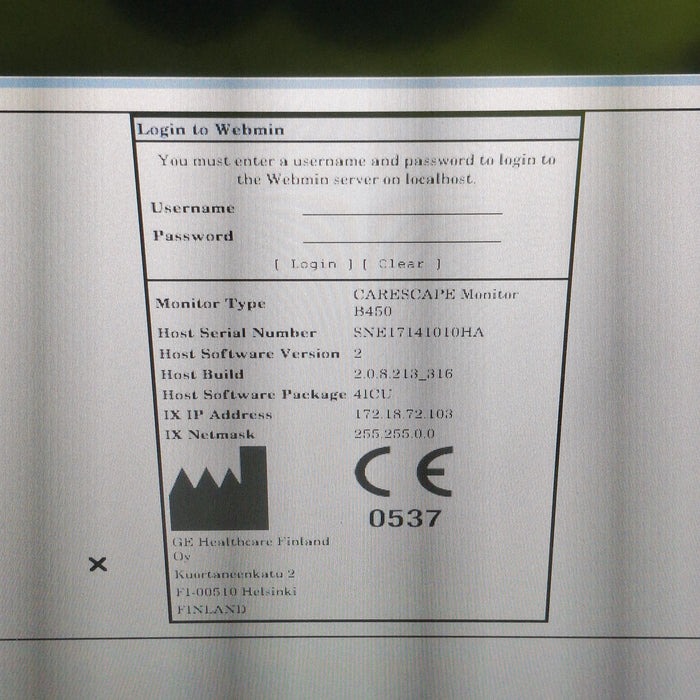Viewport: 700px width, 700px height.
Task: Click the 'IX IP Address' label
Action: (x=217, y=415)
